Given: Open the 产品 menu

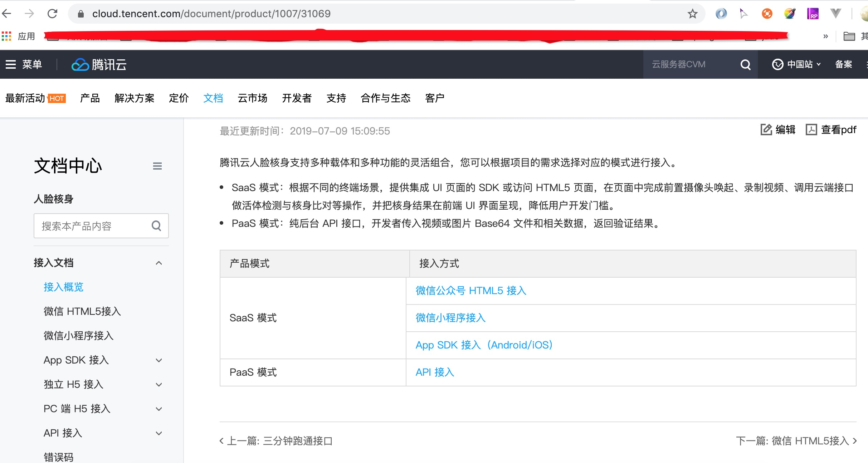Looking at the screenshot, I should (90, 98).
